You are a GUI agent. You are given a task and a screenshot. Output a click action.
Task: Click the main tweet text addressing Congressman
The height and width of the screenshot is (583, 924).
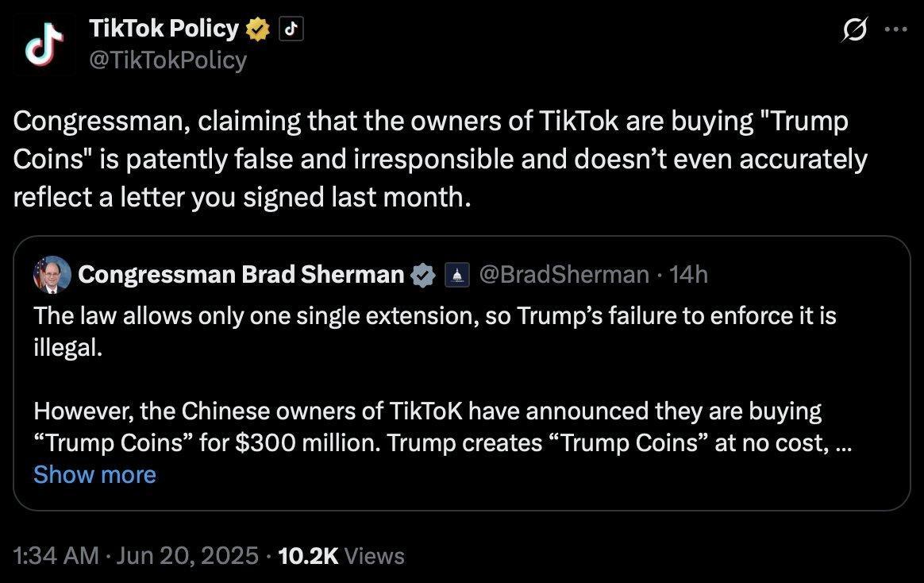(x=440, y=159)
